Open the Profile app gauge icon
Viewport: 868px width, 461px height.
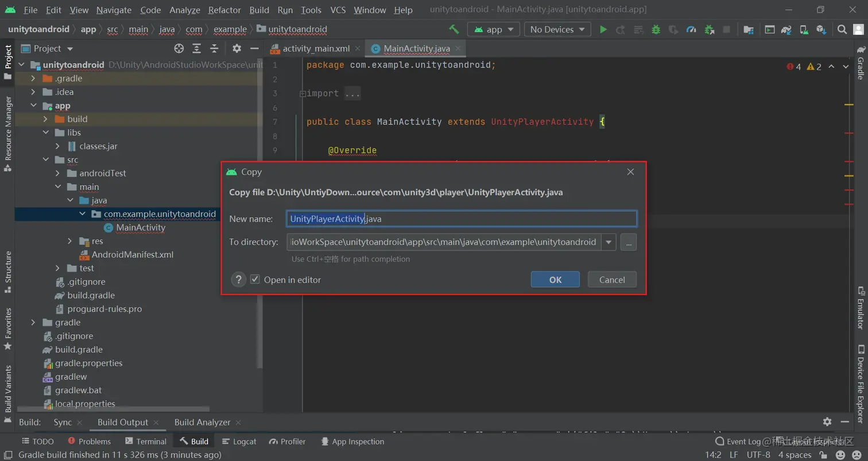point(691,29)
